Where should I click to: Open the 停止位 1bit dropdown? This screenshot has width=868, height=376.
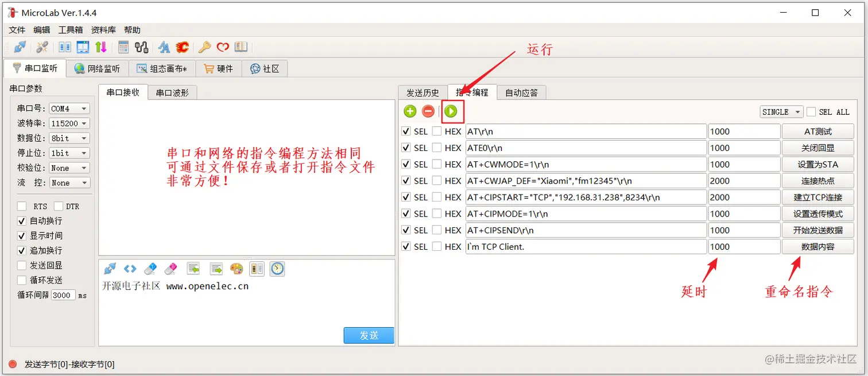(69, 153)
